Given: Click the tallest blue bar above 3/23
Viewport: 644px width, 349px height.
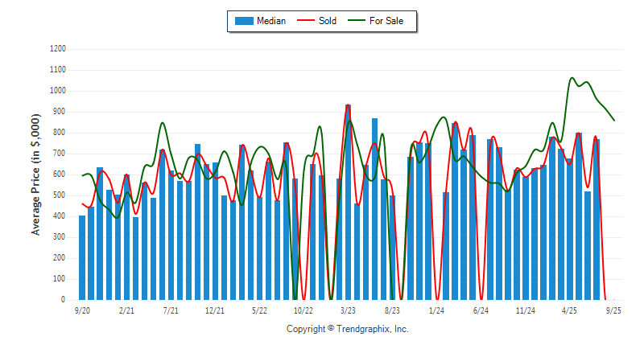Looking at the screenshot, I should click(x=348, y=201).
